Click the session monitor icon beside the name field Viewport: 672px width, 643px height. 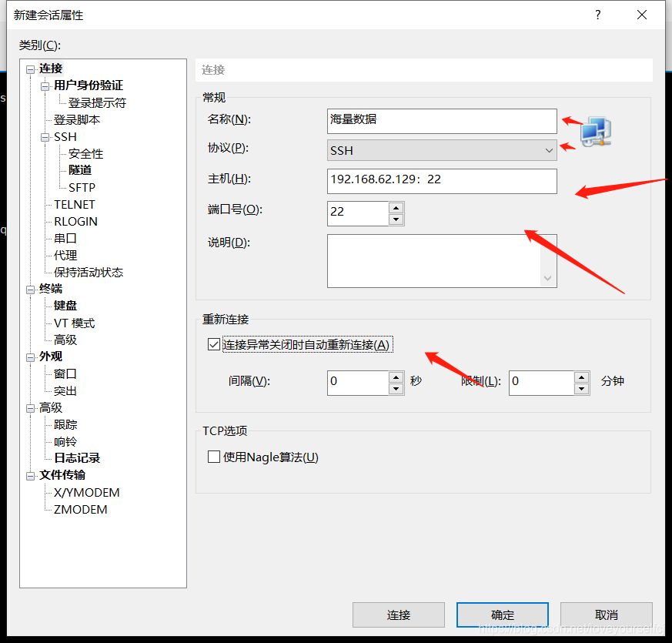coord(597,132)
